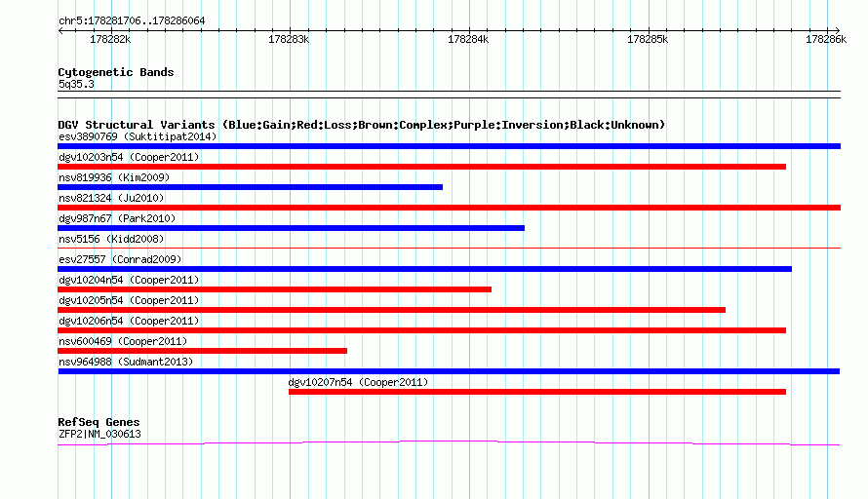868x499 pixels.
Task: Click the 178284k ruler position
Action: tap(468, 39)
